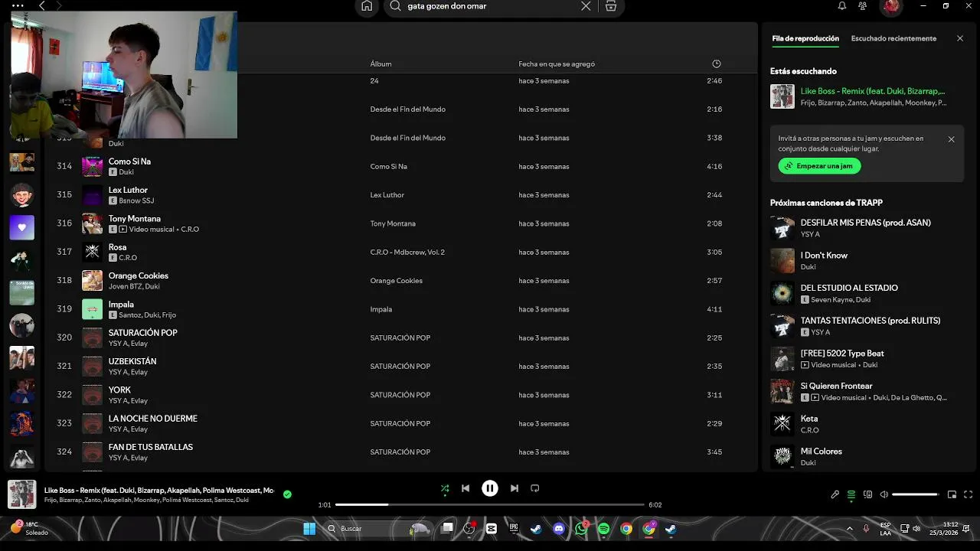
Task: Switch to Fila de reproducción tab
Action: [805, 38]
